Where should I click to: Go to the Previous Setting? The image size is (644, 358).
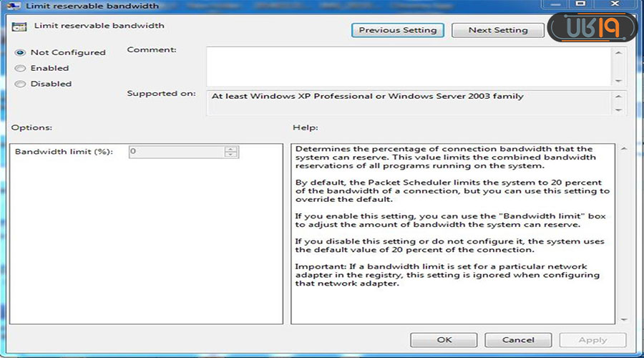[397, 30]
